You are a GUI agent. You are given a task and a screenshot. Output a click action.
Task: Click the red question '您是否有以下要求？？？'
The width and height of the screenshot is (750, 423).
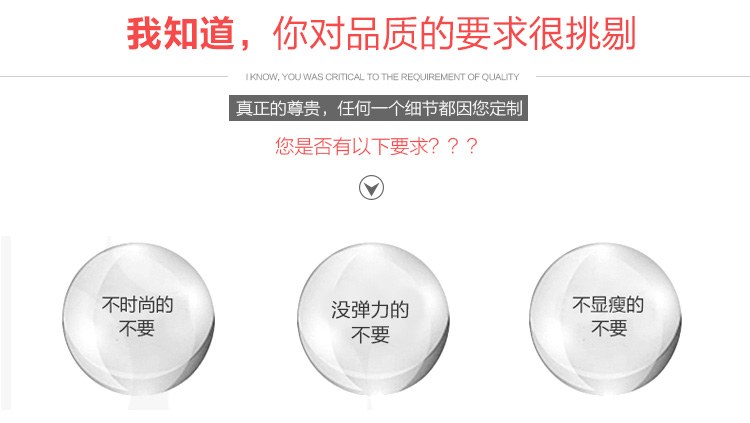coord(376,146)
